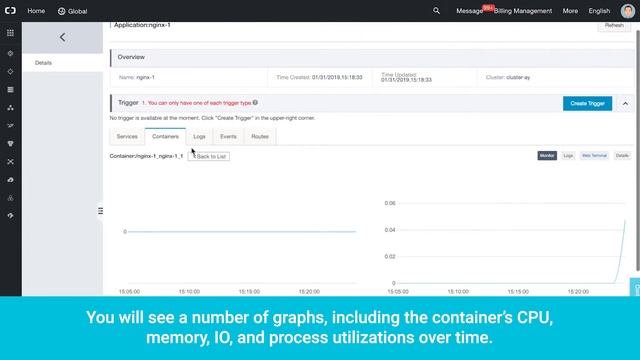Image resolution: width=640 pixels, height=360 pixels.
Task: Go to Home in top navigation
Action: tap(36, 11)
